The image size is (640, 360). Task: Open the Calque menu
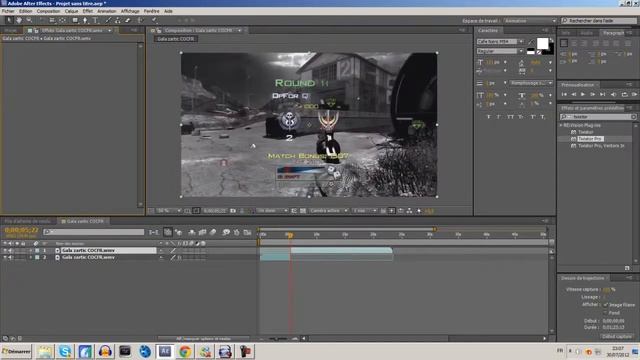pyautogui.click(x=71, y=11)
